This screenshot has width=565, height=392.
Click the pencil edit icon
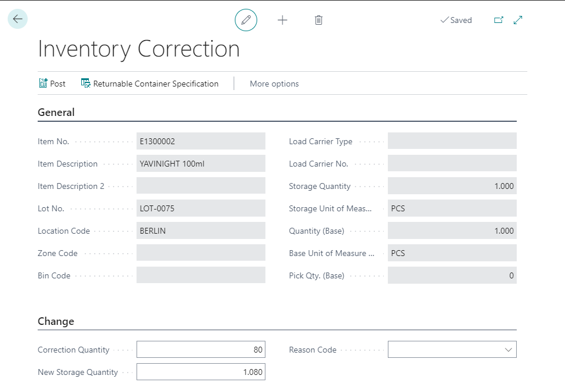246,20
